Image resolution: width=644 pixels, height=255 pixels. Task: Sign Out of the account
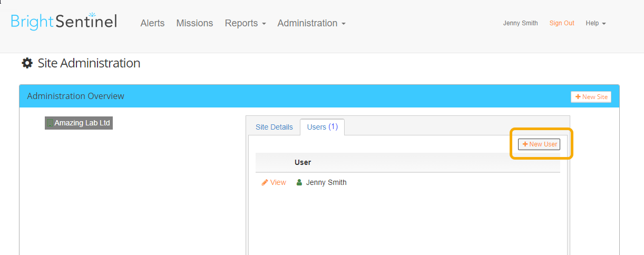tap(562, 23)
